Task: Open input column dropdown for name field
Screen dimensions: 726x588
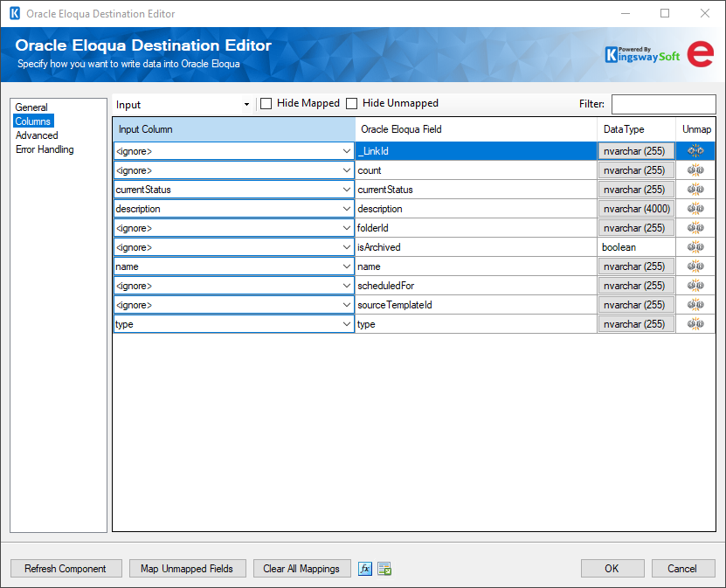Action: [346, 266]
